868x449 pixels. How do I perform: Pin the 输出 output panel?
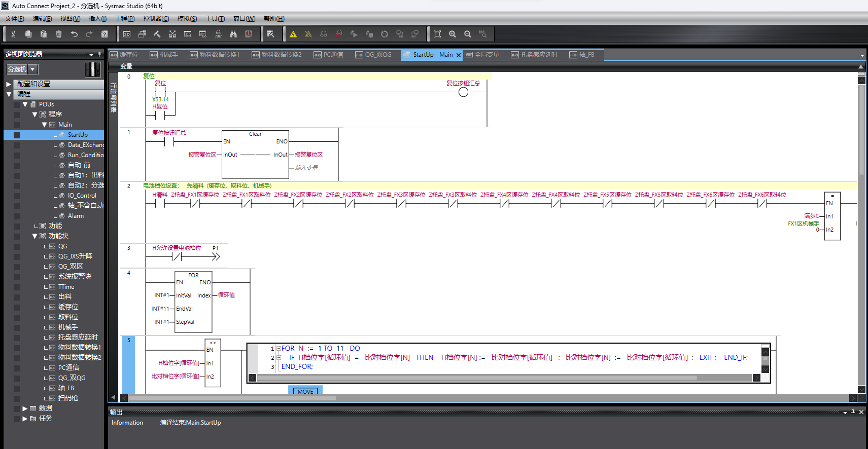[853, 412]
